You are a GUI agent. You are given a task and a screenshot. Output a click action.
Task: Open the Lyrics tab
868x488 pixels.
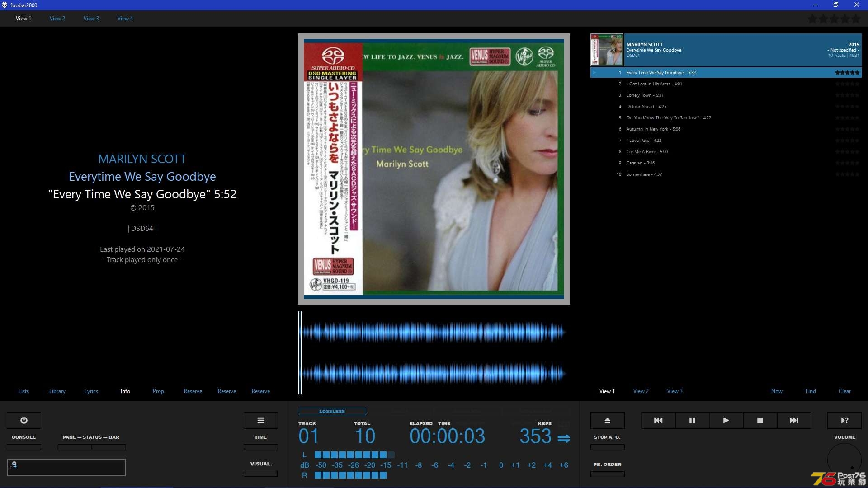point(91,391)
